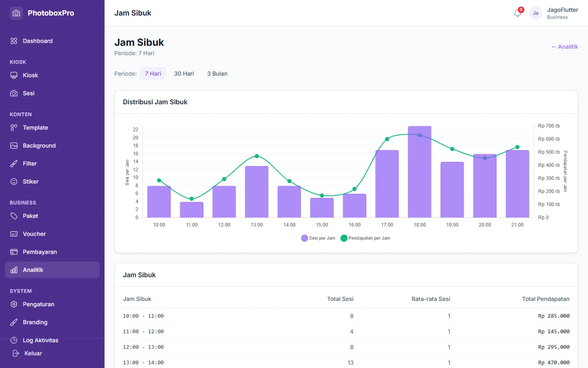Click the Rp 470.000 revenue cell
Viewport: 588px width, 368px height.
(x=554, y=363)
